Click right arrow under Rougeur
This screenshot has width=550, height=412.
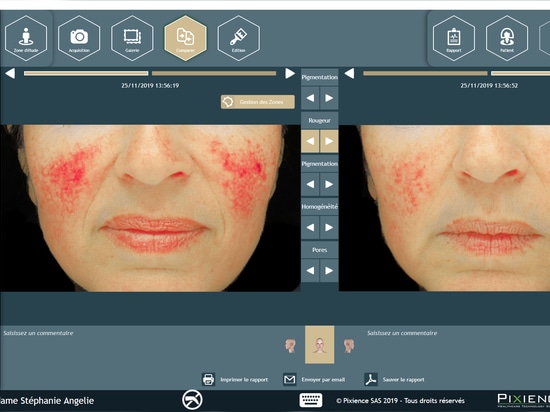pyautogui.click(x=329, y=141)
